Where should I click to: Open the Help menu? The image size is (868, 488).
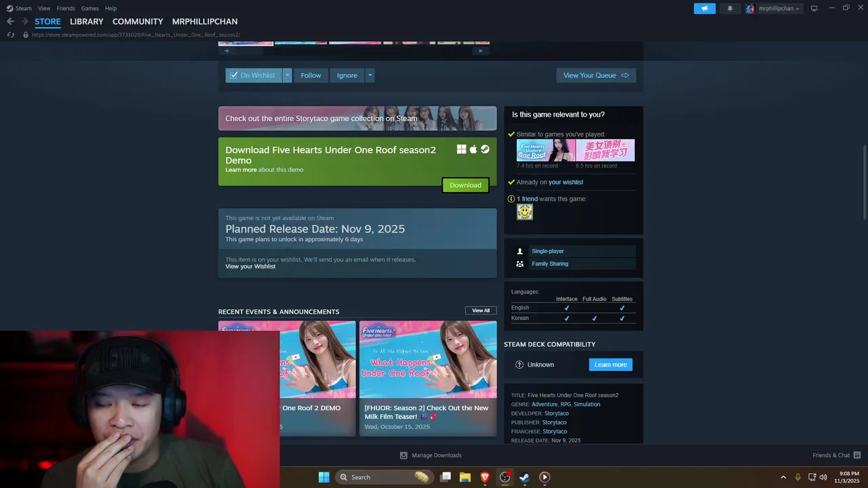(111, 8)
